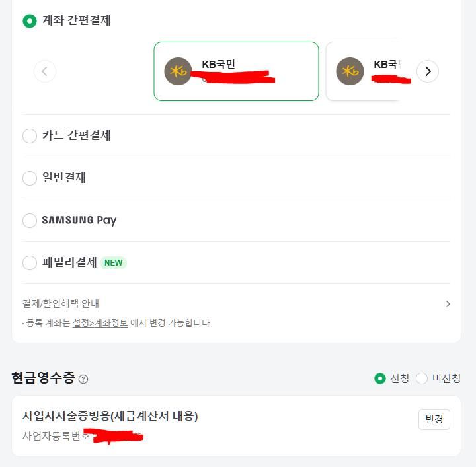Open the 설정>계좌정보 link
This screenshot has width=476, height=467.
click(100, 323)
